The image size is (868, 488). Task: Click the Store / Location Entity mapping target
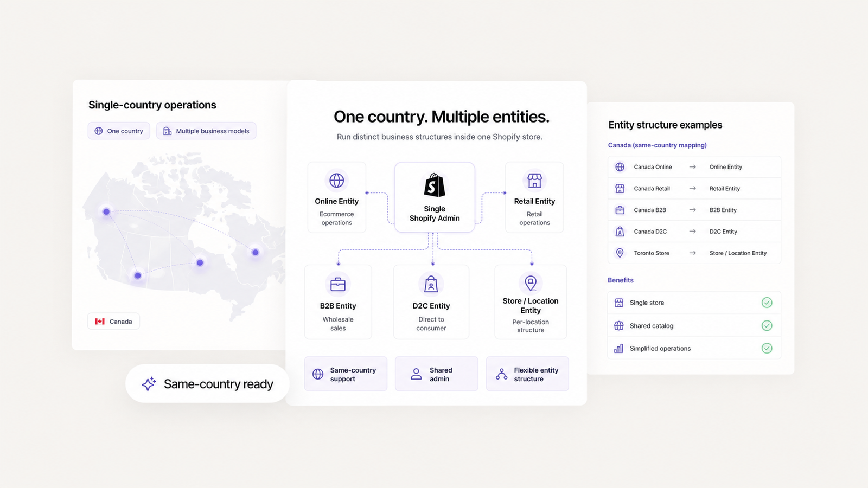tap(738, 253)
